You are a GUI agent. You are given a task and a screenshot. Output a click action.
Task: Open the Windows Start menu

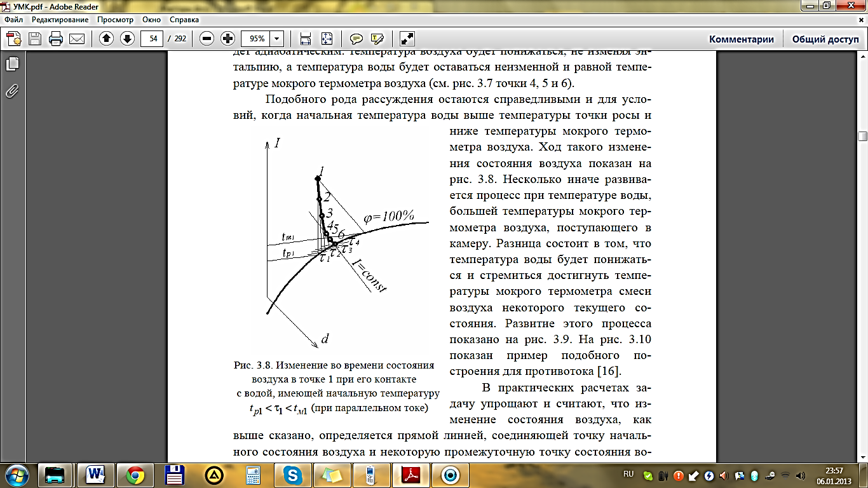(x=15, y=475)
